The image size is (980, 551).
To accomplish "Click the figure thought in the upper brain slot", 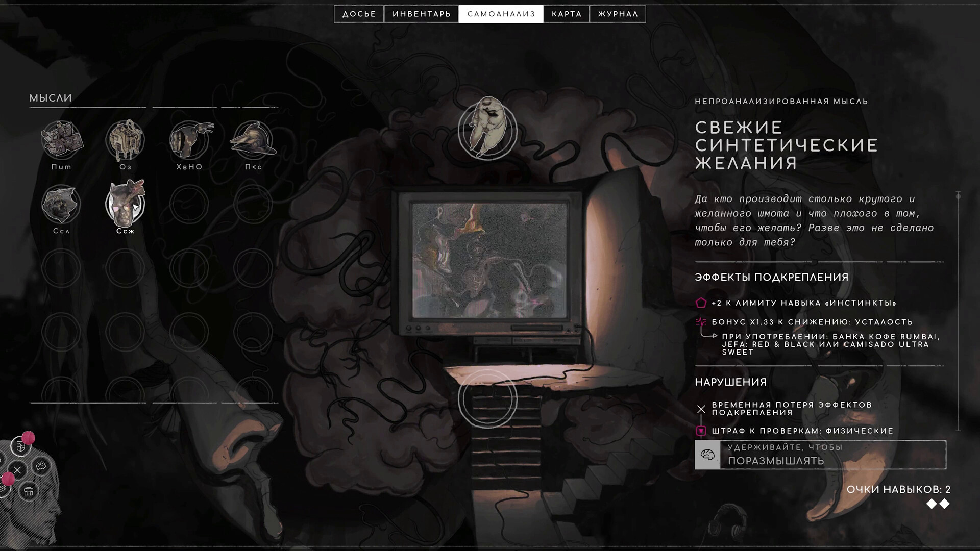I will point(487,129).
